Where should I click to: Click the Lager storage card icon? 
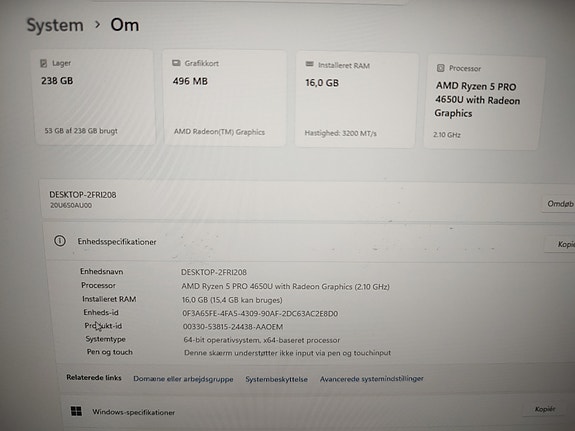[43, 63]
